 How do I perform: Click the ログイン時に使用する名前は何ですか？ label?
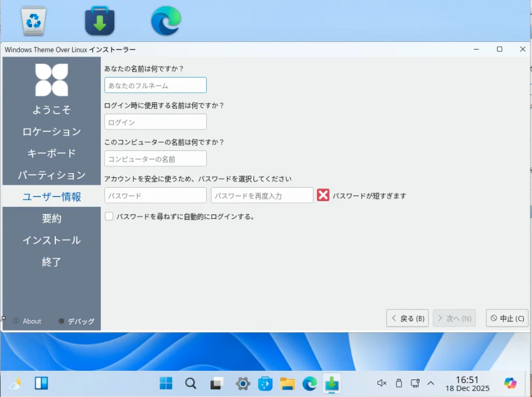[164, 106]
